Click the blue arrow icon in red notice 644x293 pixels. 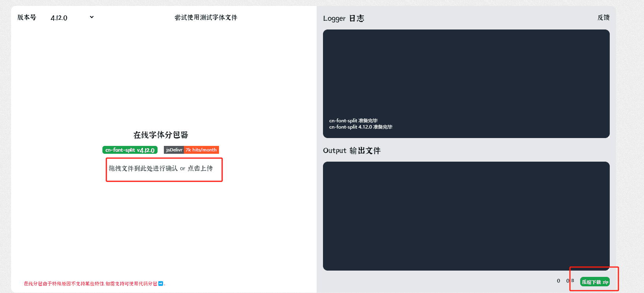(160, 284)
